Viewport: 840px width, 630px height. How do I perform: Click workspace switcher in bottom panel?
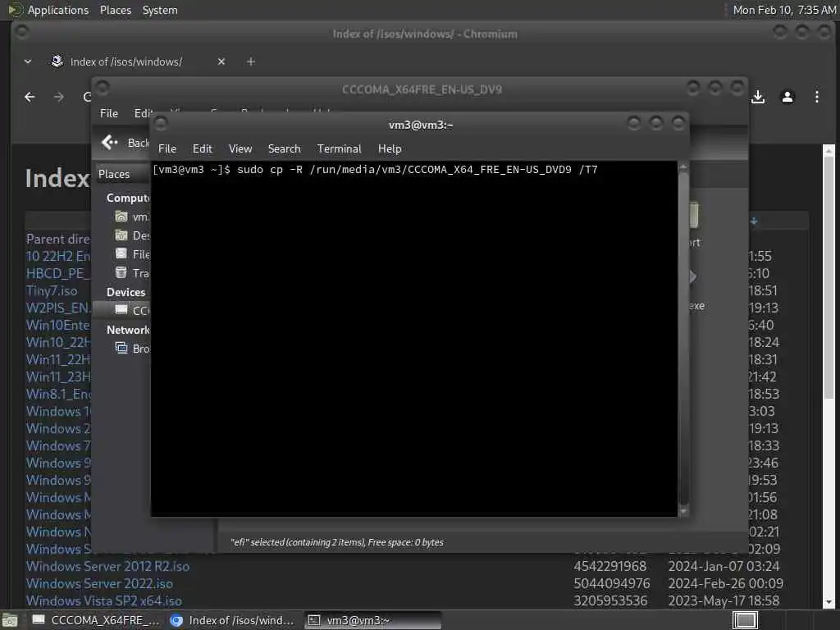(745, 620)
